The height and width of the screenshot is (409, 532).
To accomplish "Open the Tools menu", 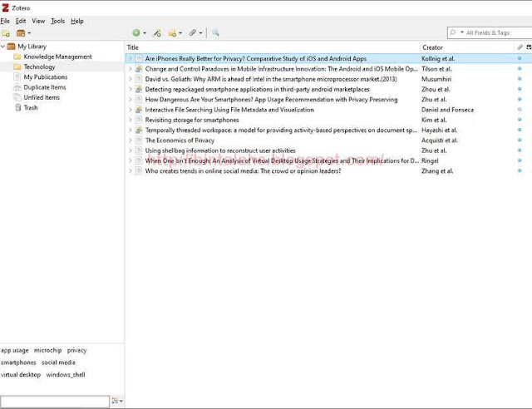I will [58, 21].
